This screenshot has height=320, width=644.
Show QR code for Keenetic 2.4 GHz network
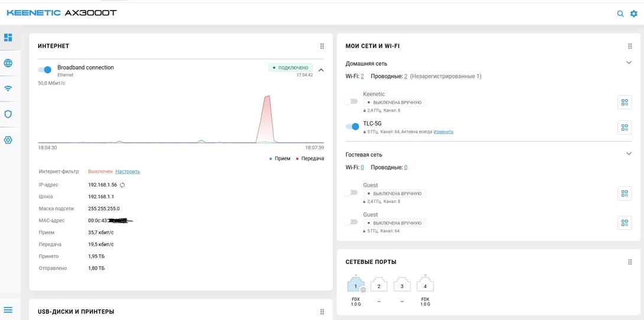point(625,102)
